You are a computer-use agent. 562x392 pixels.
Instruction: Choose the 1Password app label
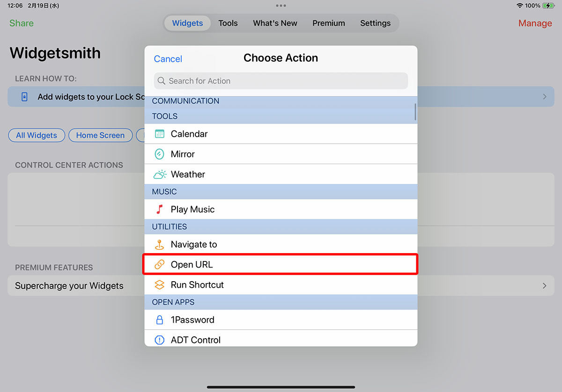(x=192, y=320)
